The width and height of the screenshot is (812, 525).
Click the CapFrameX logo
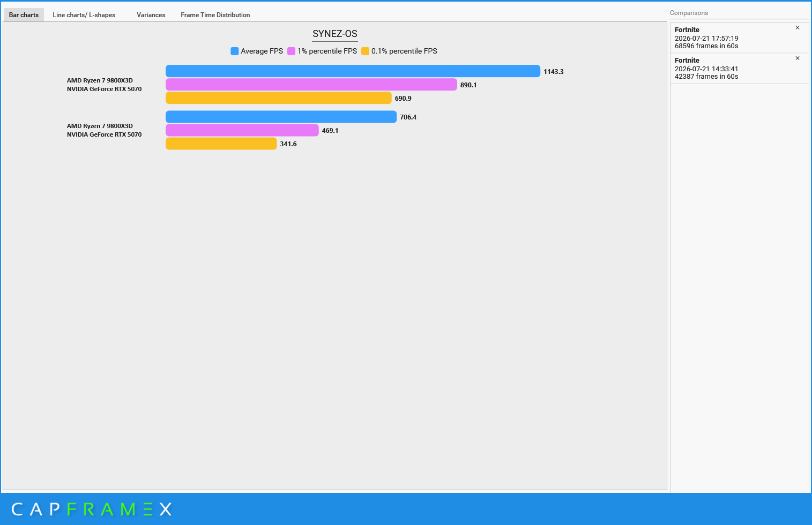pyautogui.click(x=92, y=509)
